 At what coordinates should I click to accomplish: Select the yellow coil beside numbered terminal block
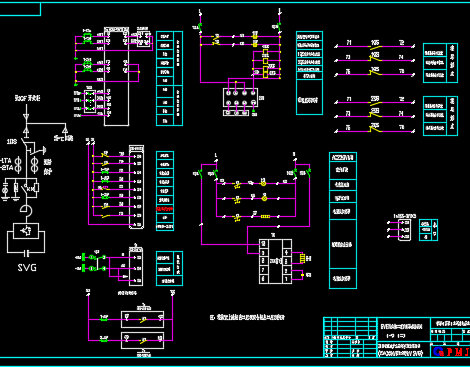point(302,258)
